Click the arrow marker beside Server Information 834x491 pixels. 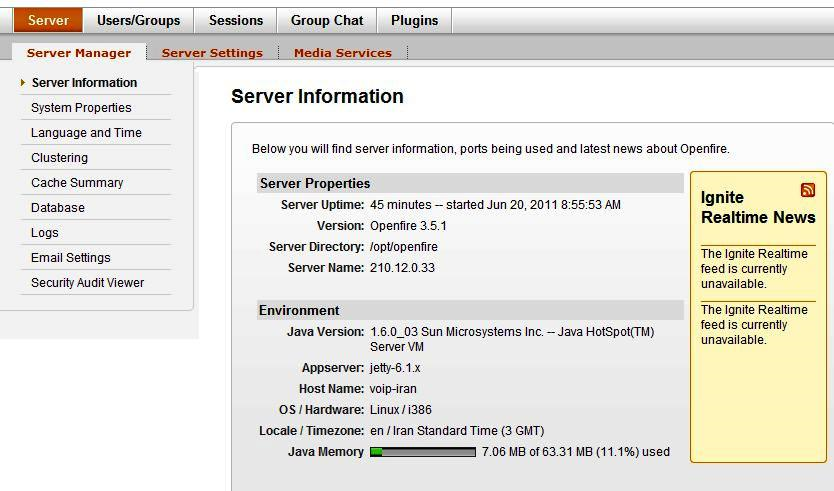(23, 82)
